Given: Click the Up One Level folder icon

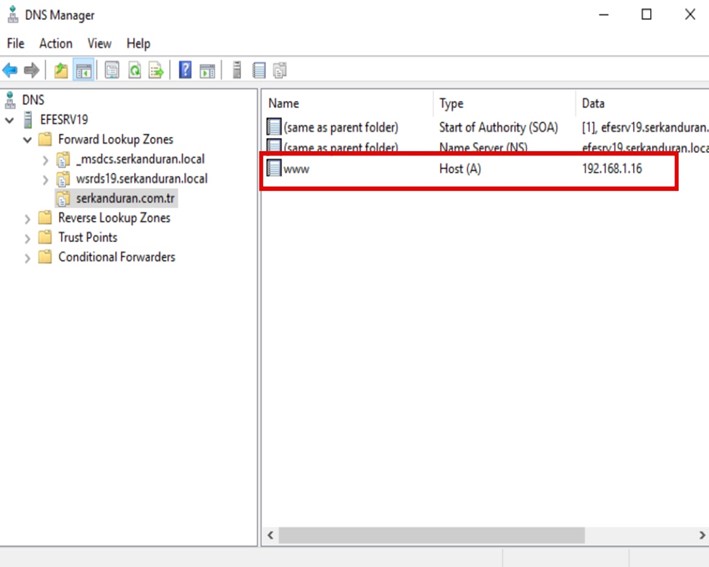Looking at the screenshot, I should coord(61,70).
